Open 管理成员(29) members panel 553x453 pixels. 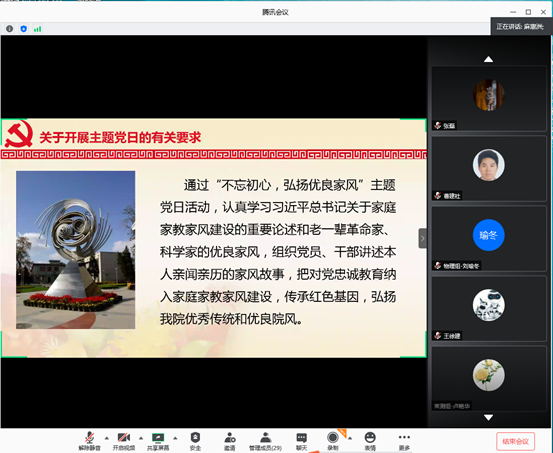tap(265, 441)
